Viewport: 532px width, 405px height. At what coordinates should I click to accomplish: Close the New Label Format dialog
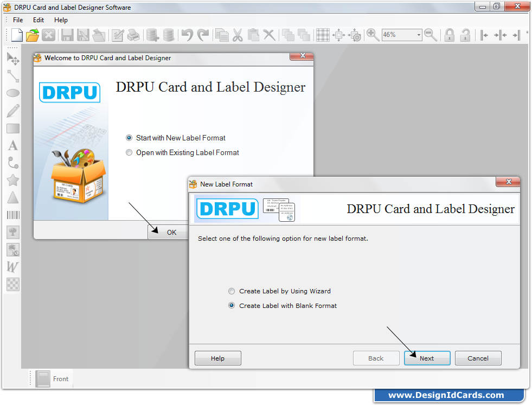[x=508, y=182]
